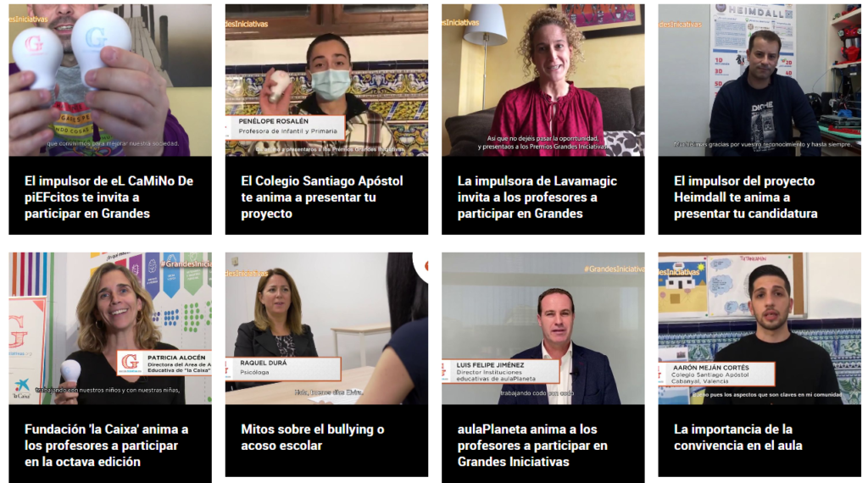Click the la Caixa logo in Patricia's video
This screenshot has width=868, height=483.
21,388
